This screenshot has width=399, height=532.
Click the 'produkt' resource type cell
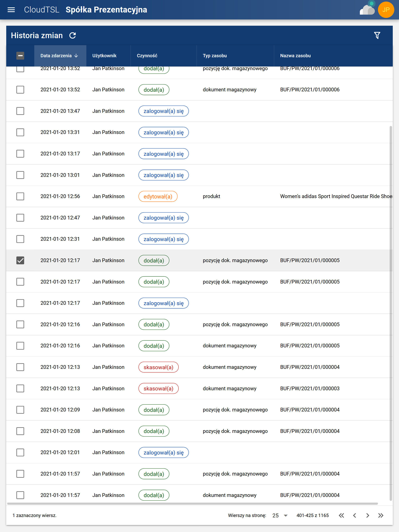(211, 196)
